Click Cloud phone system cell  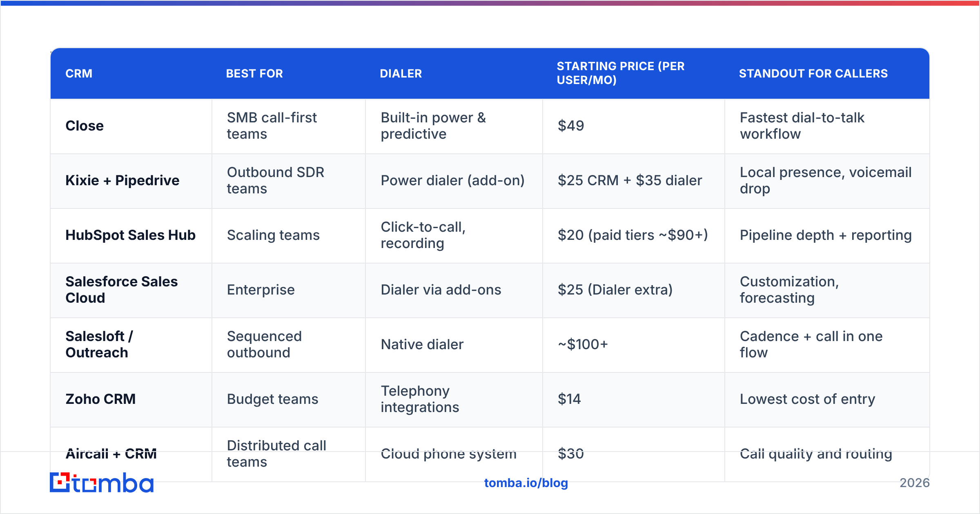pos(454,454)
